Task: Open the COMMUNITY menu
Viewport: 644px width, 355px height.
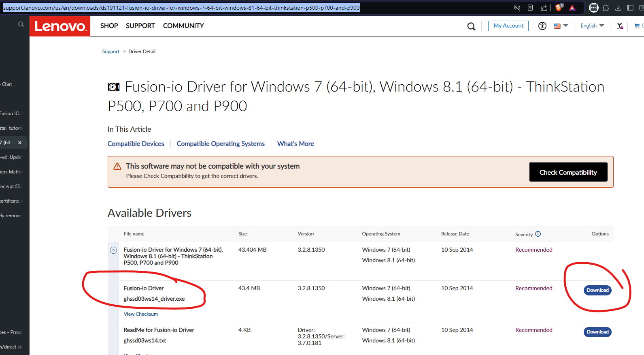Action: point(183,26)
